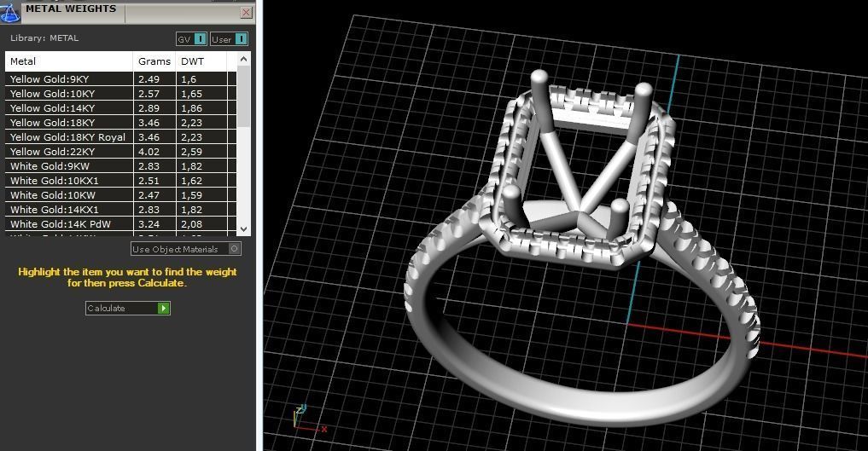868x451 pixels.
Task: Click the green arrow on Calculate
Action: pos(163,308)
